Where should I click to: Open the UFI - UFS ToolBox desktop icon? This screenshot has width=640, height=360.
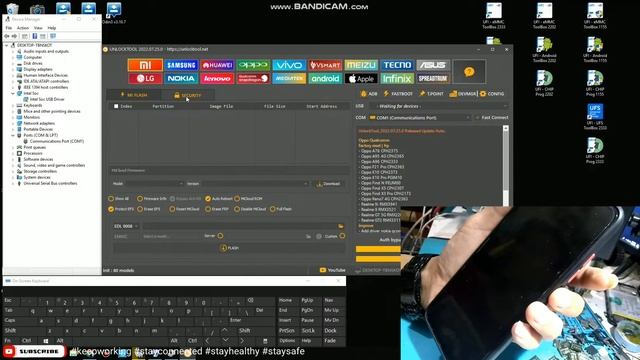pyautogui.click(x=595, y=117)
